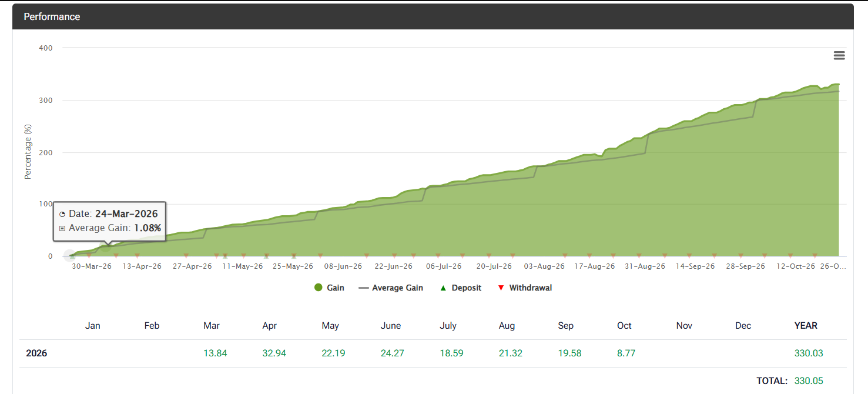Click the 03-Aug-26 axis date label
The height and width of the screenshot is (394, 868).
click(x=544, y=266)
